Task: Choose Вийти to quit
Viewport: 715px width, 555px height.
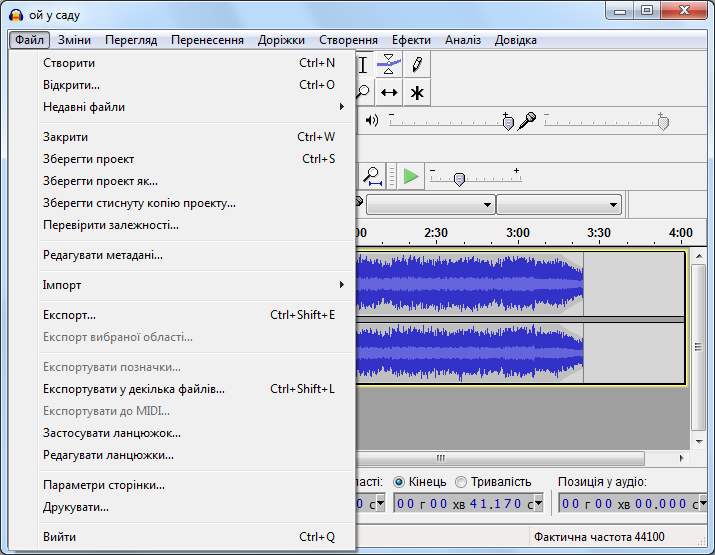Action: click(197, 537)
